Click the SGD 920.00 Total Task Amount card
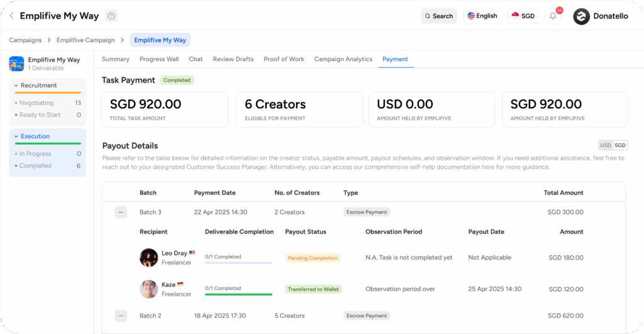Viewport: 644px width, 334px height. [x=165, y=109]
